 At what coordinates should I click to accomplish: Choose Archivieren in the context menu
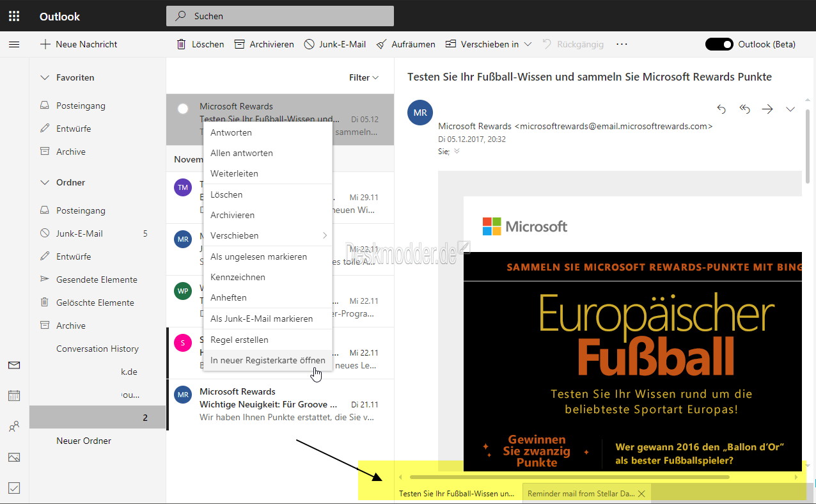268,215
